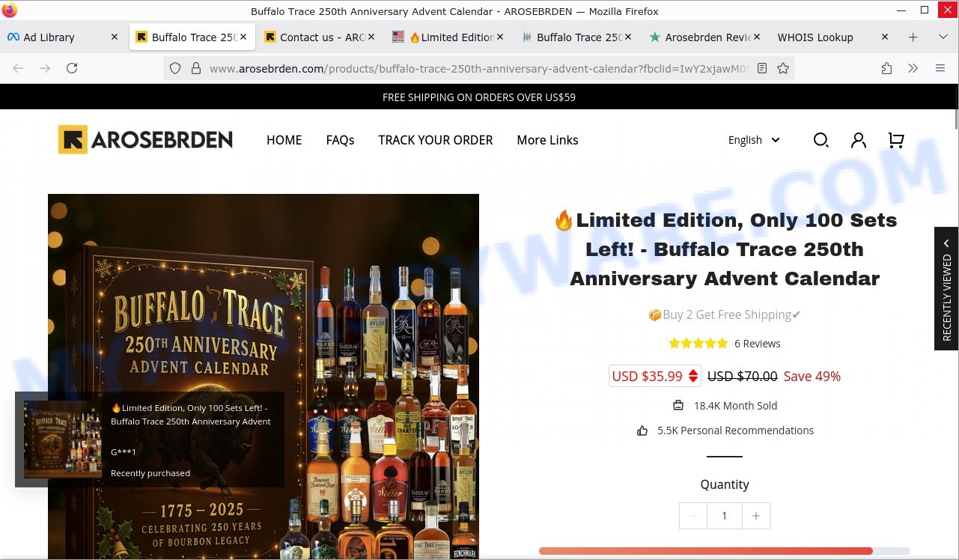Screen dimensions: 959x560
Task: Open the Firefox extensions menu
Action: click(886, 68)
